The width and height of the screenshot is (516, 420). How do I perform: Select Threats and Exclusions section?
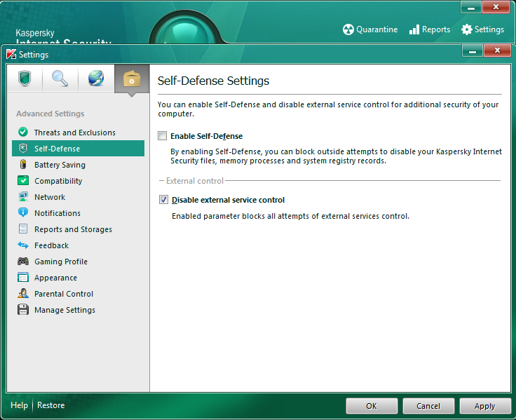tap(78, 133)
